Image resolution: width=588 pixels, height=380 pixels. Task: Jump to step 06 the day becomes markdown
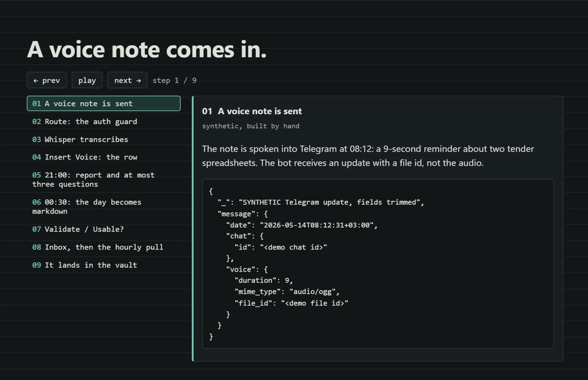point(103,206)
